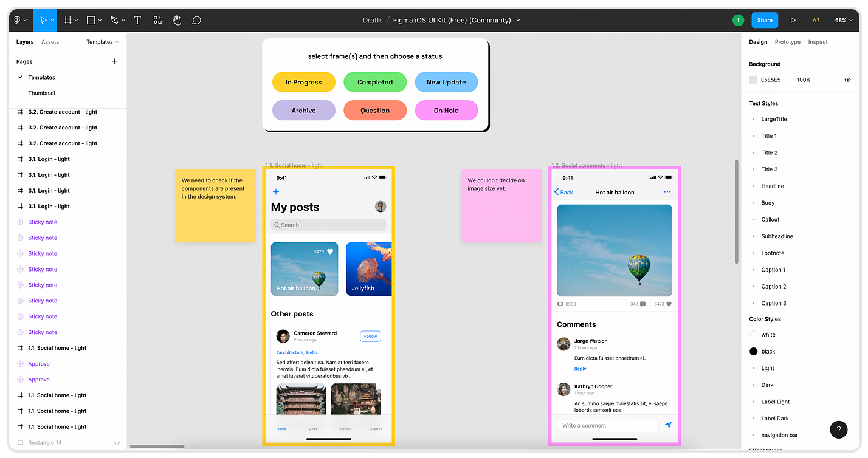Collapse the Templates pages dropdown
868x458 pixels.
pyautogui.click(x=102, y=42)
